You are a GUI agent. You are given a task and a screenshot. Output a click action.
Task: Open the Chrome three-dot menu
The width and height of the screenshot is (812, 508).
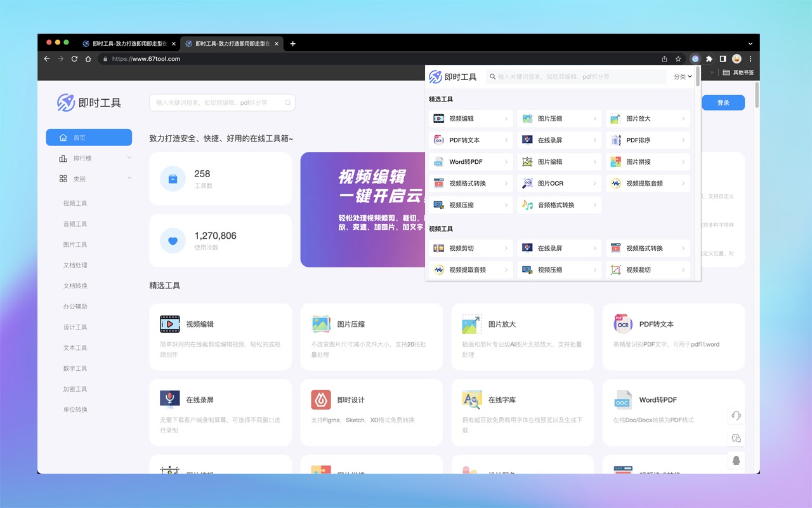[x=750, y=58]
